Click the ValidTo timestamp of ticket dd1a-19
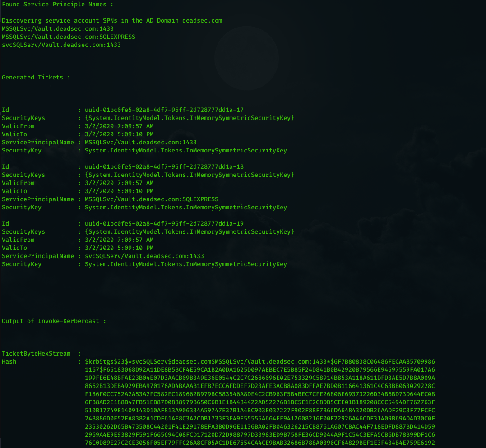Viewport: 486px width, 448px height. point(119,248)
